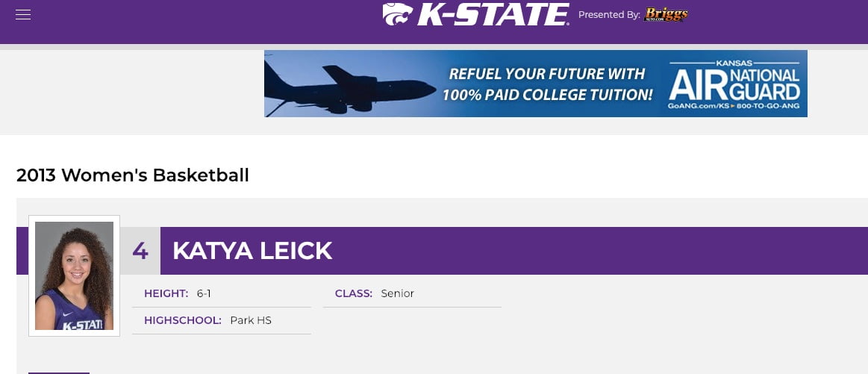Click the Air National Guard logo
This screenshot has height=374, width=868.
pyautogui.click(x=734, y=81)
